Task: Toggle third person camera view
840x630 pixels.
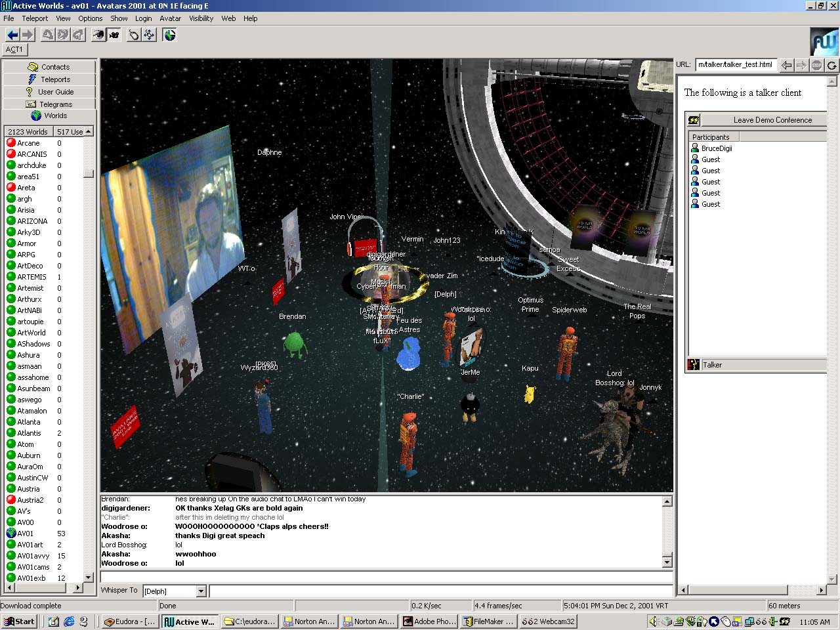Action: click(x=114, y=35)
